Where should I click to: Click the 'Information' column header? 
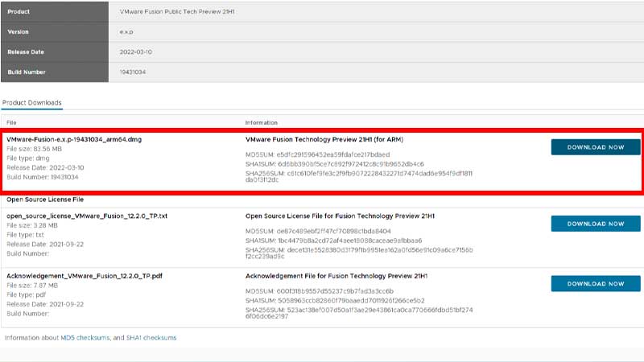coord(261,123)
